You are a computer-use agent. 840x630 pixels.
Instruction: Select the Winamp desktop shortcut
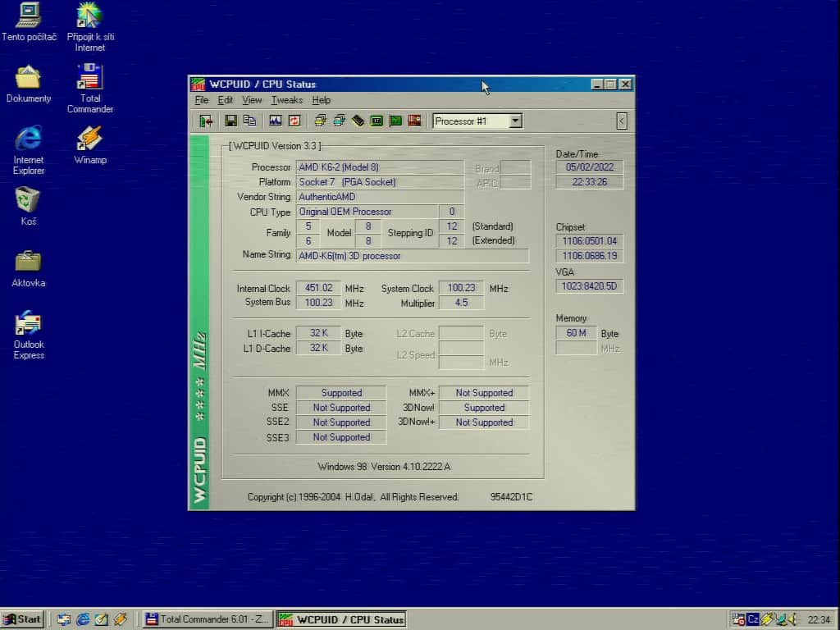coord(90,144)
